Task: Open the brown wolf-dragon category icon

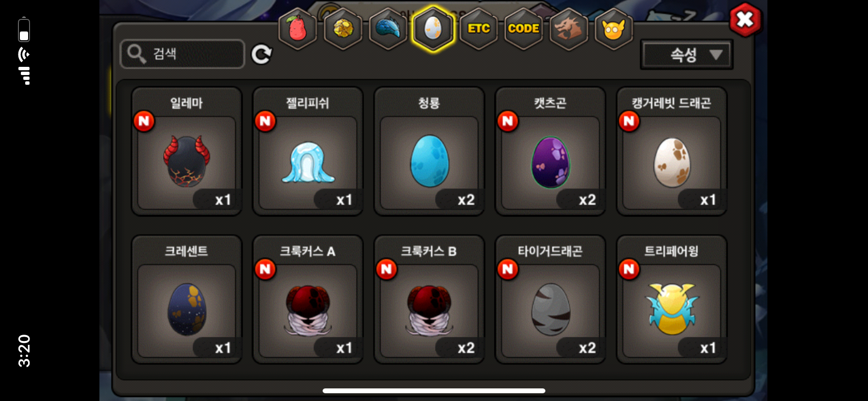Action: click(569, 29)
